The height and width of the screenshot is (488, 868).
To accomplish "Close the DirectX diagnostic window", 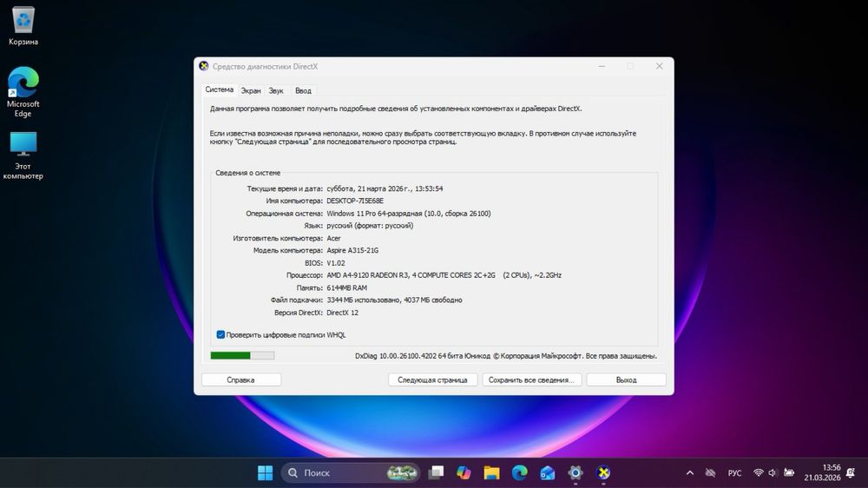I will coord(660,66).
